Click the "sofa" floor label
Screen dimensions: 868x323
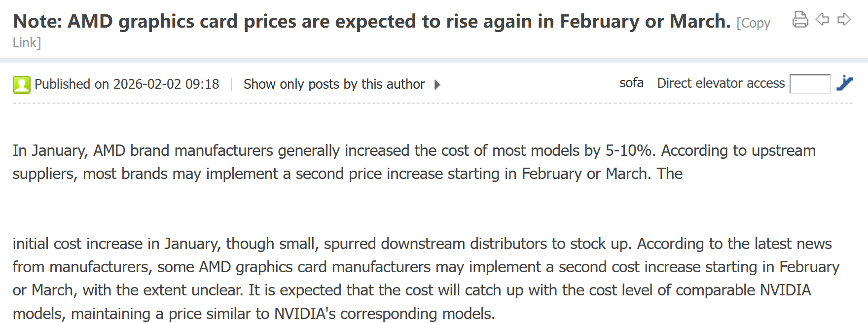[631, 83]
